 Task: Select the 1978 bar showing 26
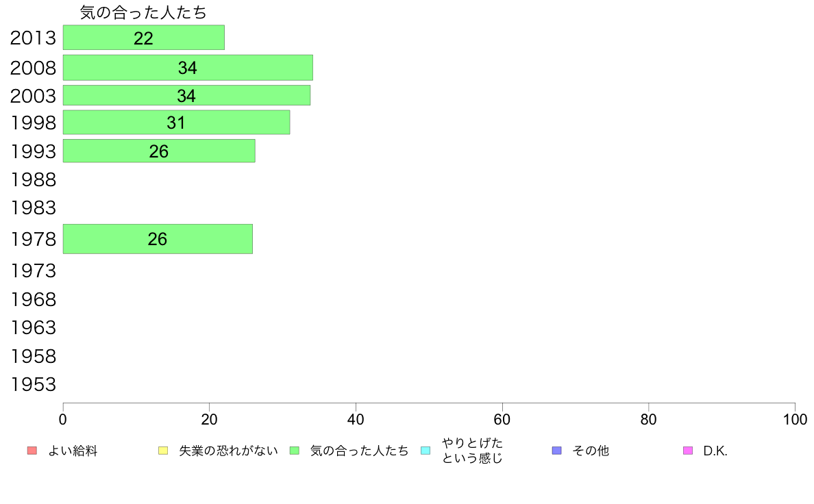158,239
